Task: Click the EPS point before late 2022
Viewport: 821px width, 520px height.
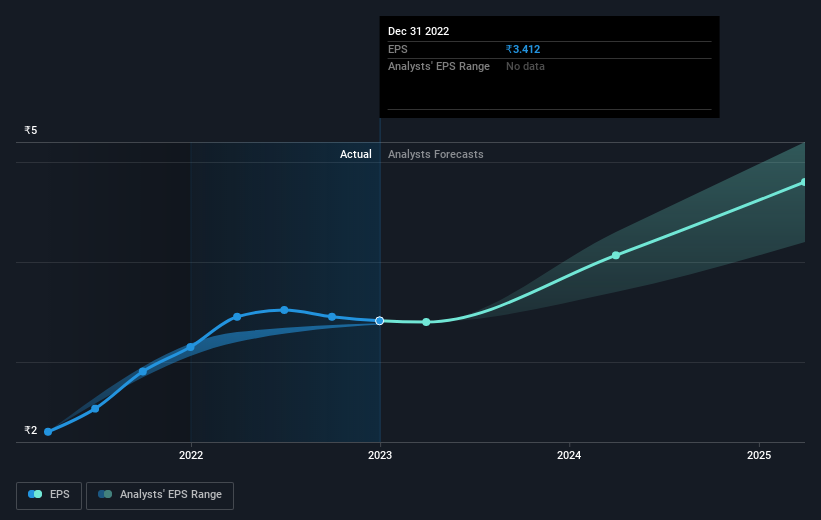Action: [331, 317]
